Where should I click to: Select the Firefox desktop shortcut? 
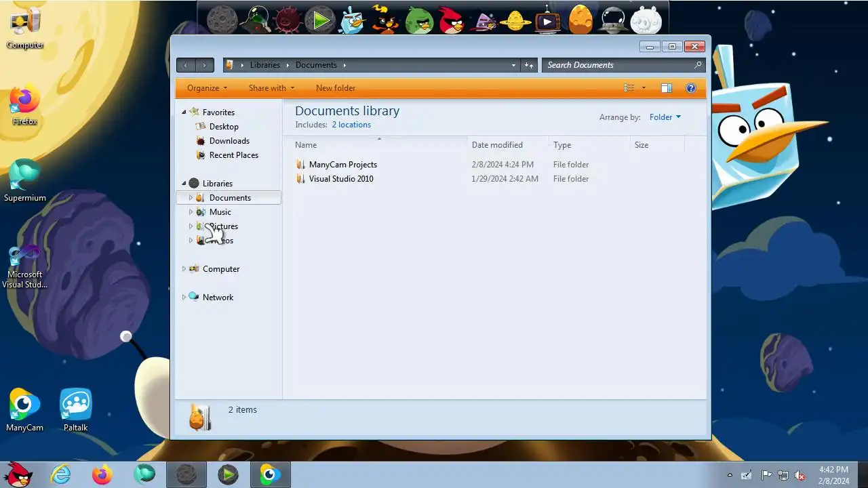click(25, 105)
